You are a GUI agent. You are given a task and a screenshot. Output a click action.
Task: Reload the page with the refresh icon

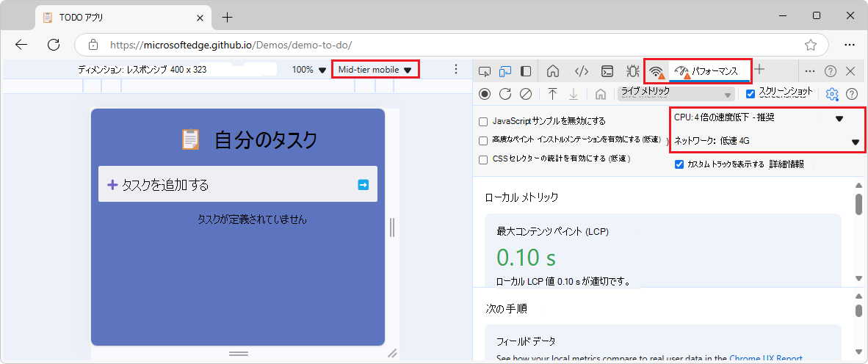click(54, 45)
